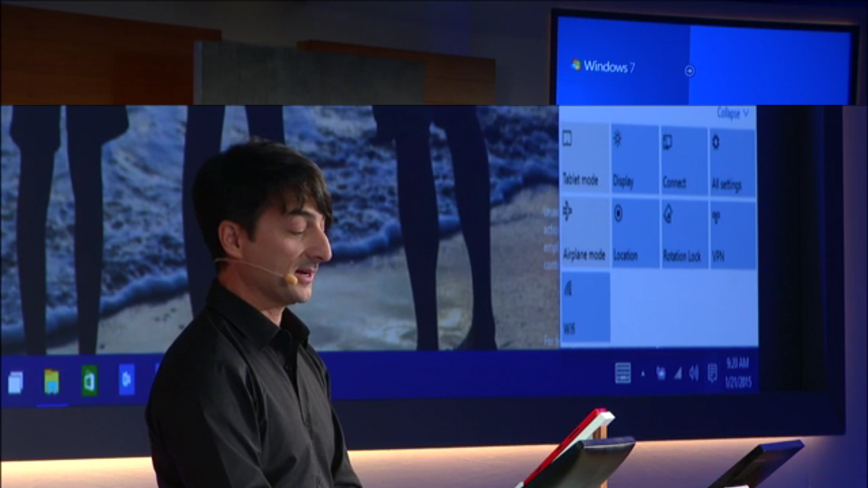Open the Display quick action tile
Viewport: 868px width, 488px height.
(x=635, y=160)
